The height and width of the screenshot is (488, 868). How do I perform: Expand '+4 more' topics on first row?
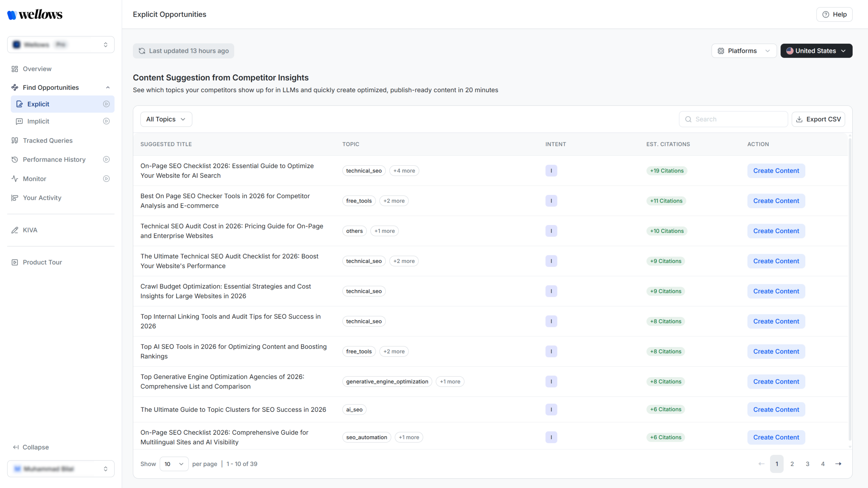tap(404, 171)
